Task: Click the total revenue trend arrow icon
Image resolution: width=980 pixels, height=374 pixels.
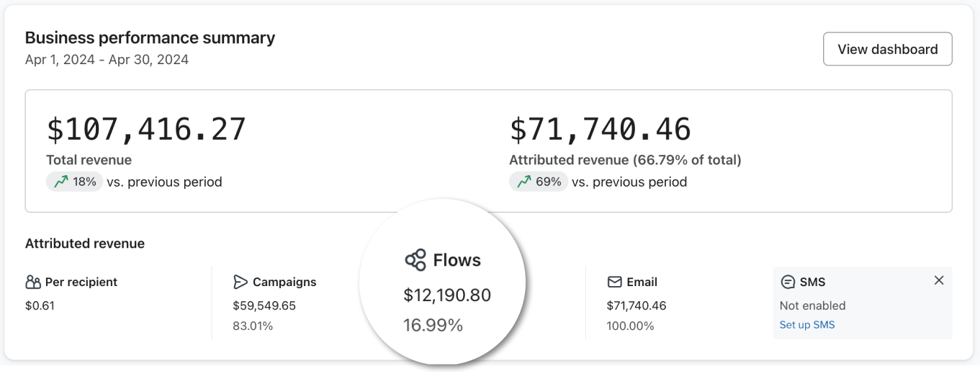Action: (x=61, y=182)
